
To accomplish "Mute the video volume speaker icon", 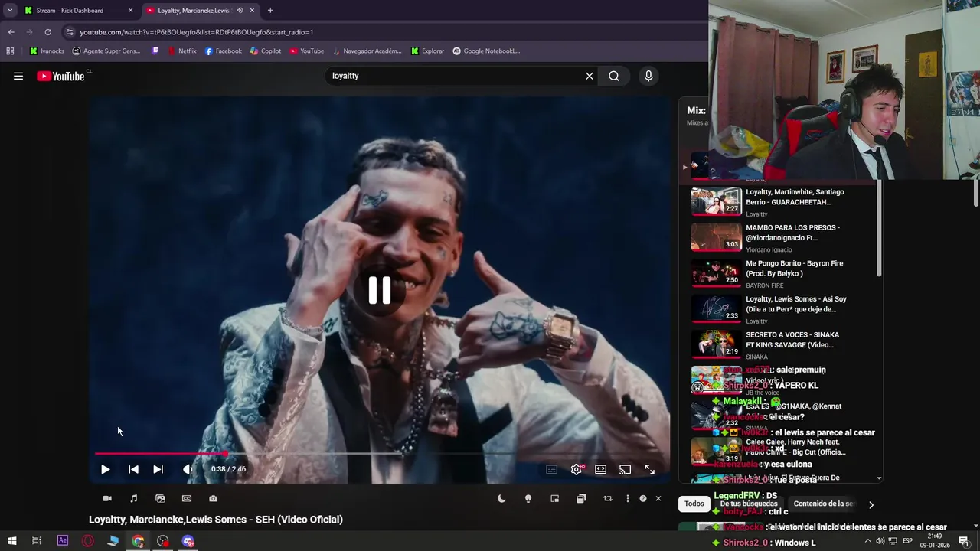I will pos(188,469).
